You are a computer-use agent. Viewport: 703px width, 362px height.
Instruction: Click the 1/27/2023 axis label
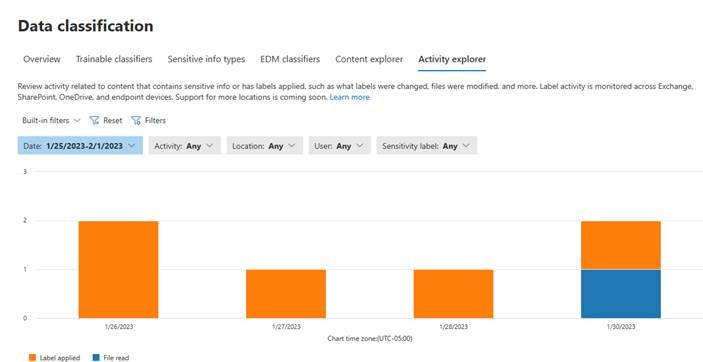click(286, 327)
